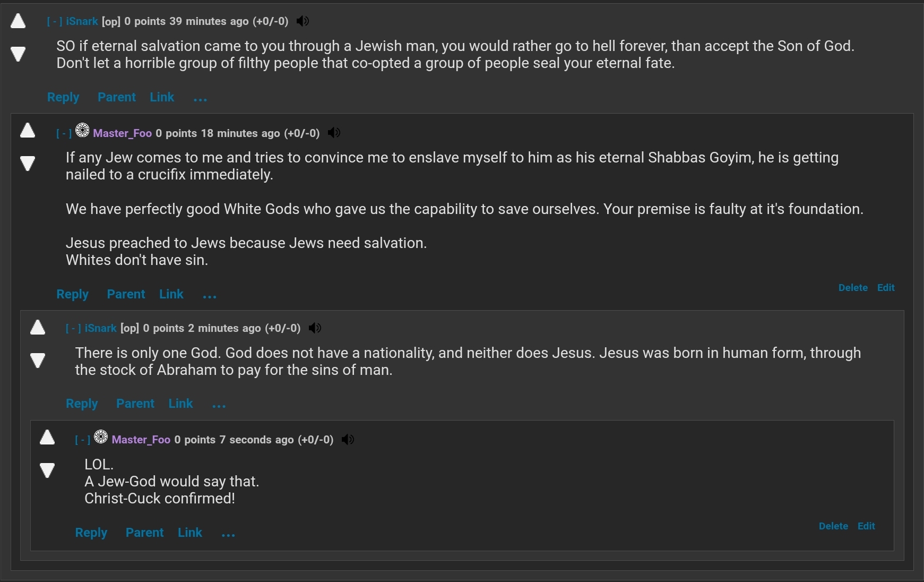The height and width of the screenshot is (582, 924).
Task: Play audio for iSnark's 2 minutes ago comment
Action: (315, 328)
